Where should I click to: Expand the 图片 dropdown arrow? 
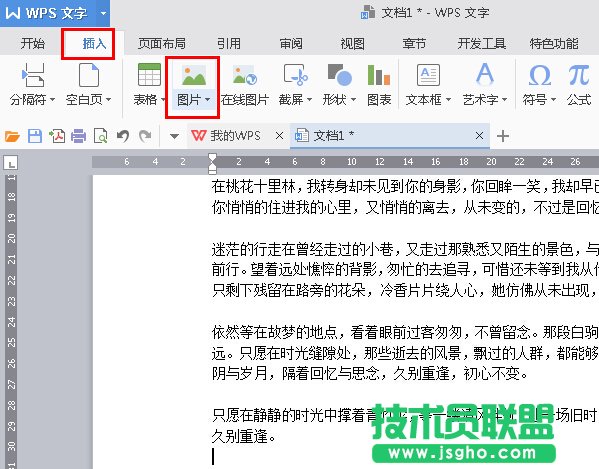pos(207,100)
